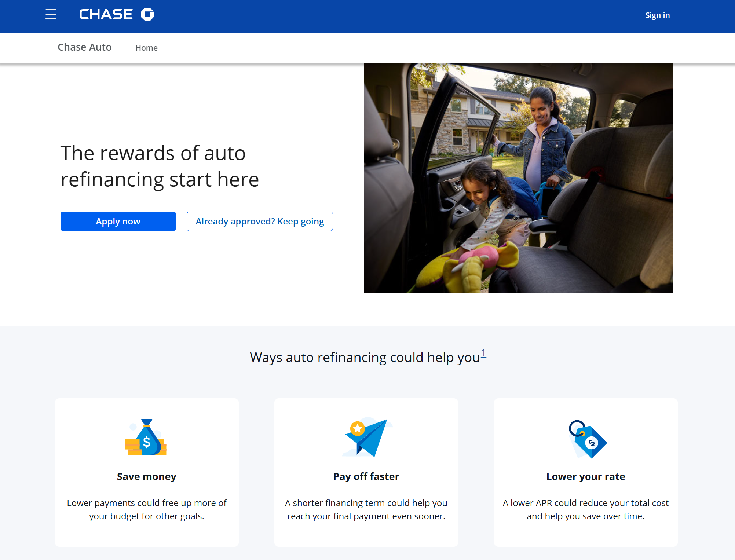Click Already approved? Keep going button
This screenshot has width=735, height=560.
260,222
